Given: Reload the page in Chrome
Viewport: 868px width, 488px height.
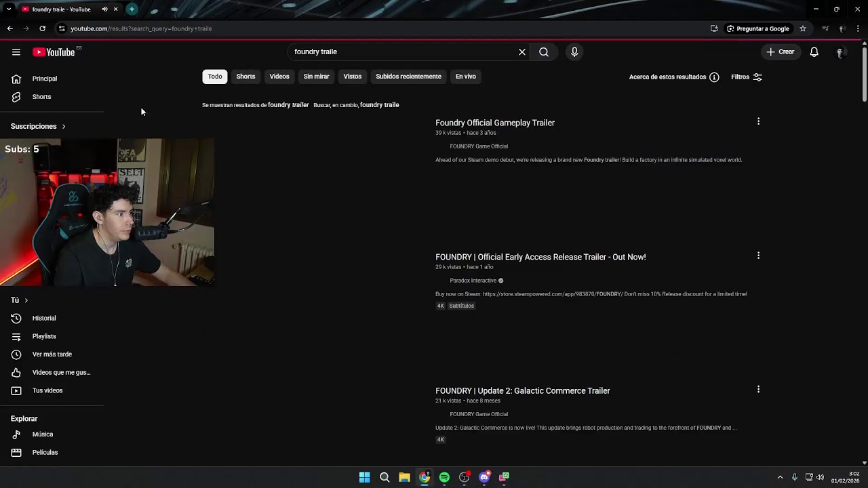Looking at the screenshot, I should coord(42,28).
